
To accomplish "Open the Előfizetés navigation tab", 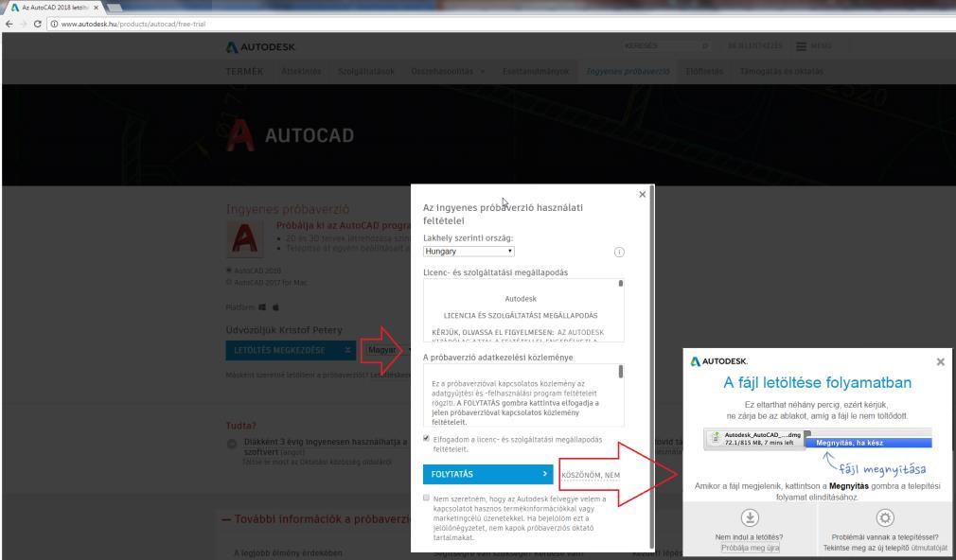I will pos(705,71).
